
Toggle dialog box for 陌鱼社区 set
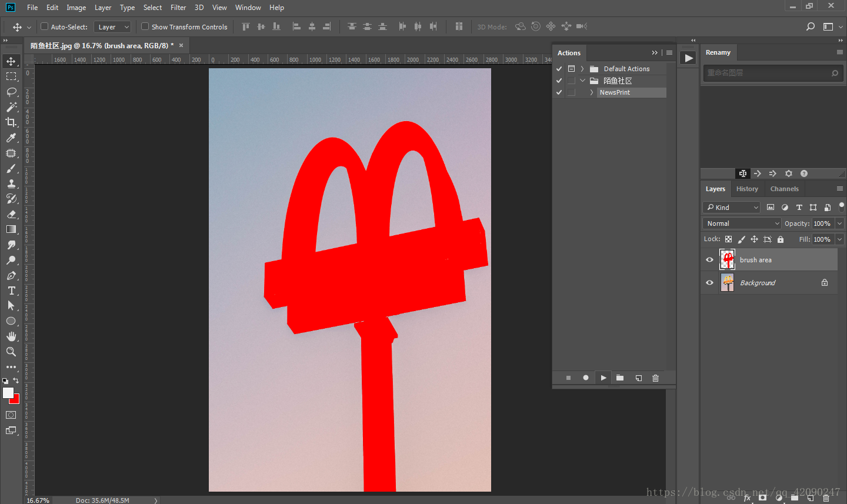point(571,81)
